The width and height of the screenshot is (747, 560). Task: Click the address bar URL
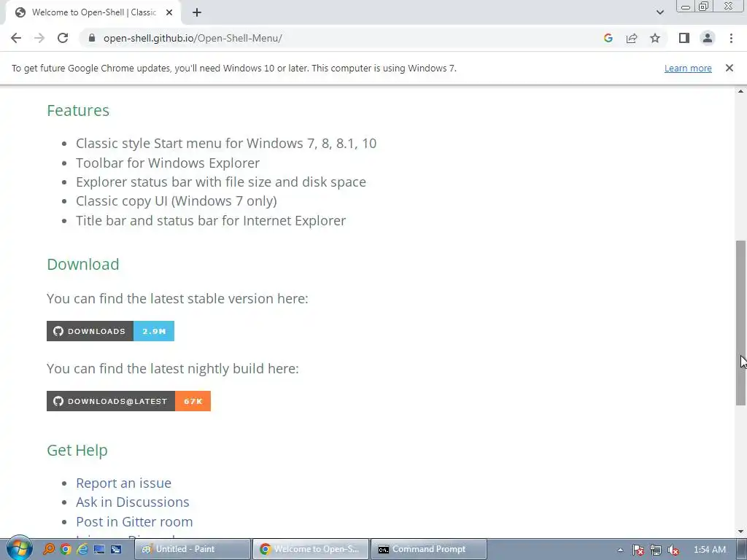pos(193,38)
